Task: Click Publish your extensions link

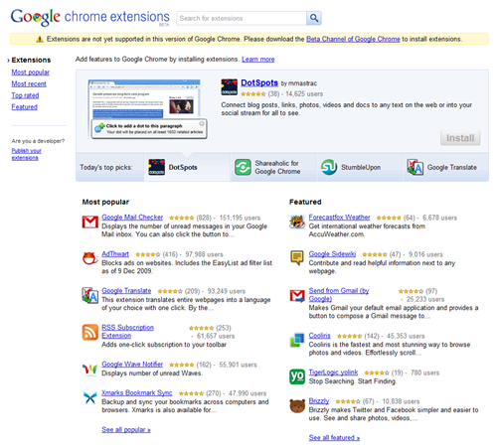Action: [x=27, y=154]
